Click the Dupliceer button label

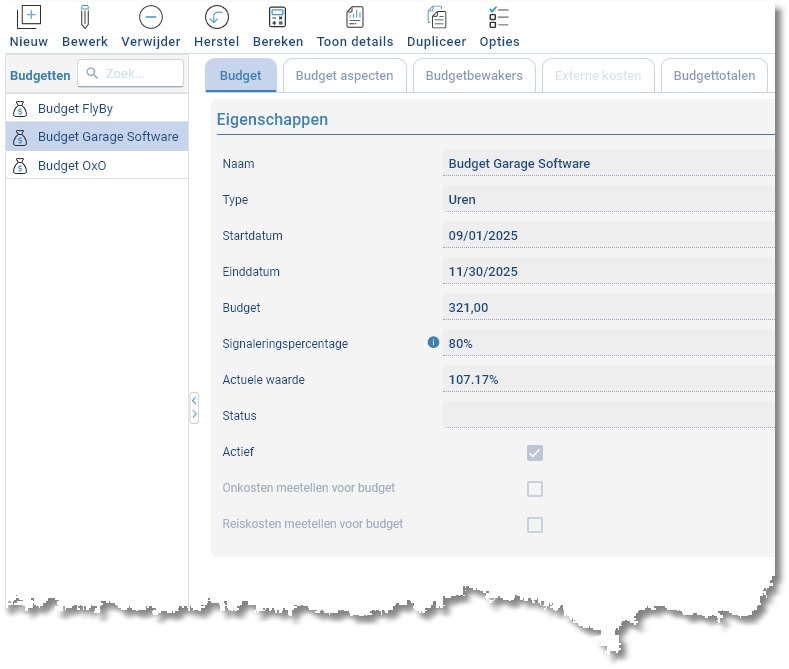point(437,42)
